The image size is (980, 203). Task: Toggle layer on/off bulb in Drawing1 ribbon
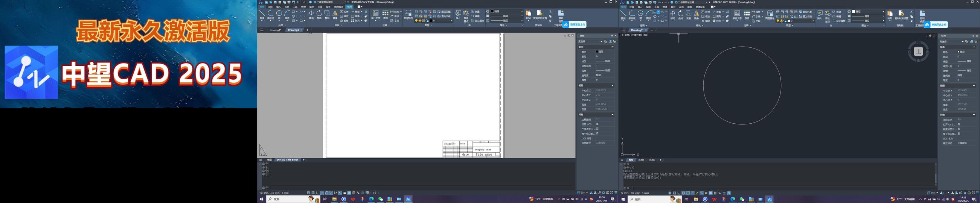coord(777,21)
